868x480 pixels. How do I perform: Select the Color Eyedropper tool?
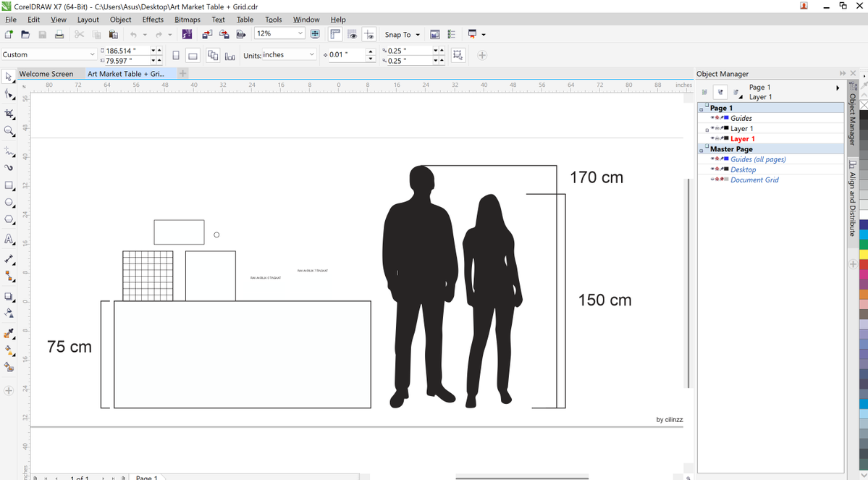[x=8, y=333]
